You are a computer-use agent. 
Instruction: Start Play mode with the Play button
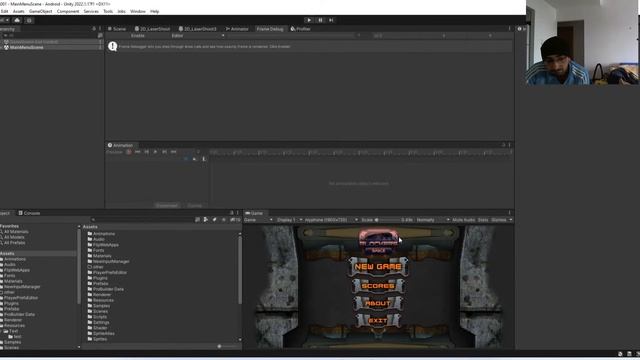(x=309, y=20)
